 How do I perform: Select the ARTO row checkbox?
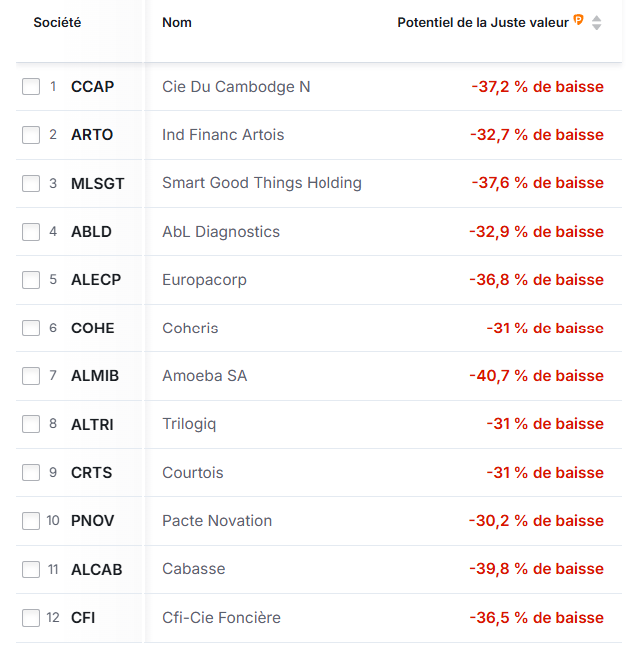[x=31, y=135]
